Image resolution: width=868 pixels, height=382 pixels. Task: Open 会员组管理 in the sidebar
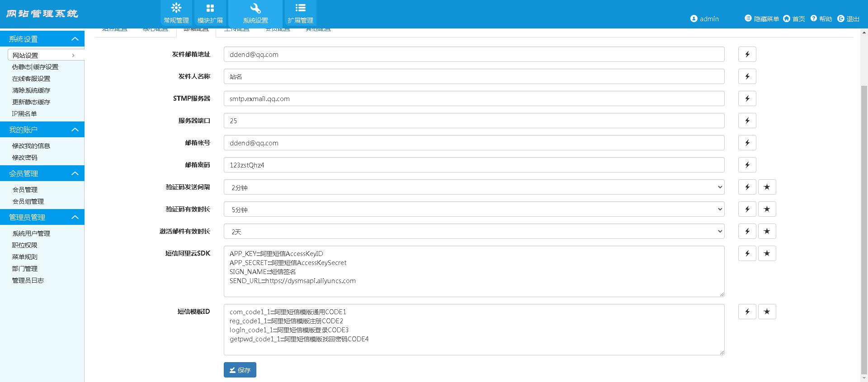coord(28,201)
